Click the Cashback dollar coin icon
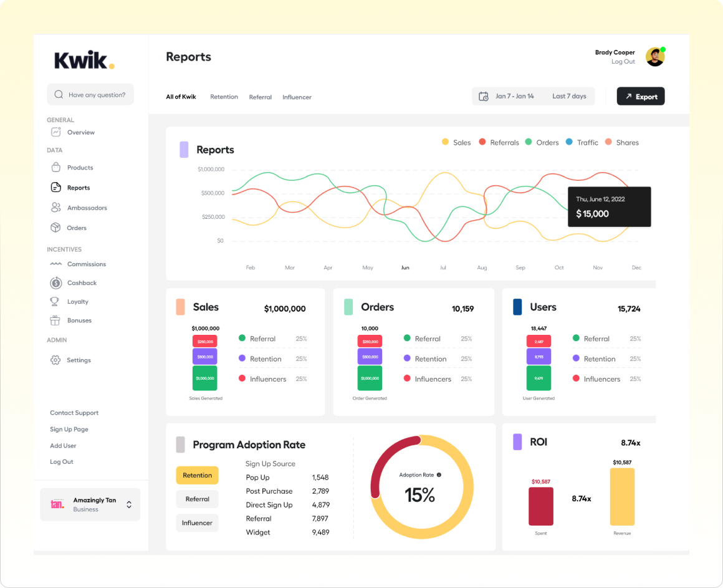The width and height of the screenshot is (723, 588). (x=55, y=283)
